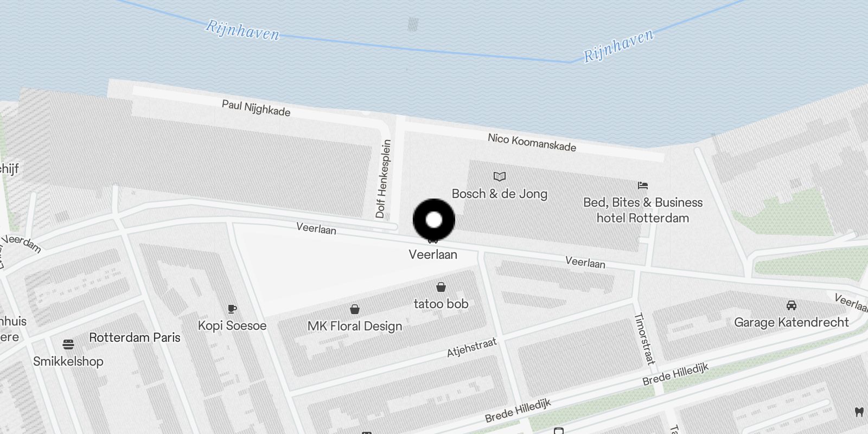Select the Bosch & de Jong place label

500,194
